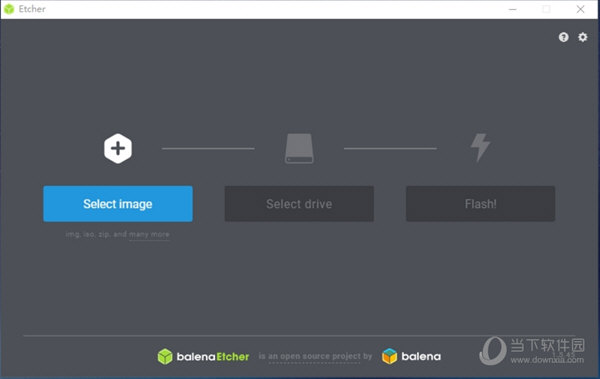Click the Select drive button
The width and height of the screenshot is (600, 379).
[x=299, y=204]
